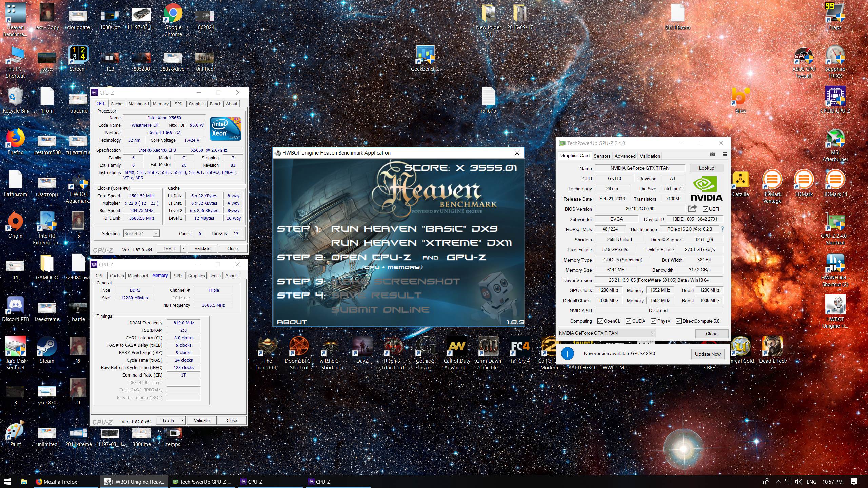868x488 pixels.
Task: Show hidden system tray icons chevron
Action: (x=778, y=482)
